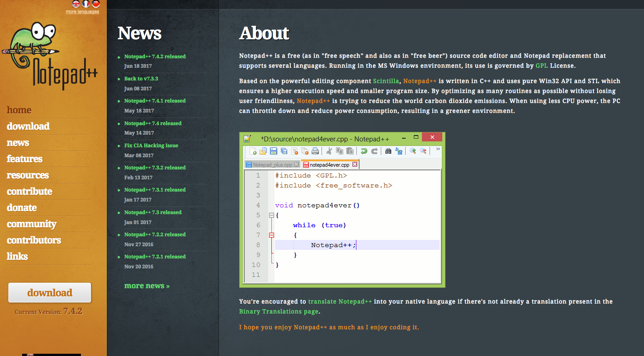Switch language using the French flag icon
Screen dimensions: 644x356
click(x=85, y=4)
